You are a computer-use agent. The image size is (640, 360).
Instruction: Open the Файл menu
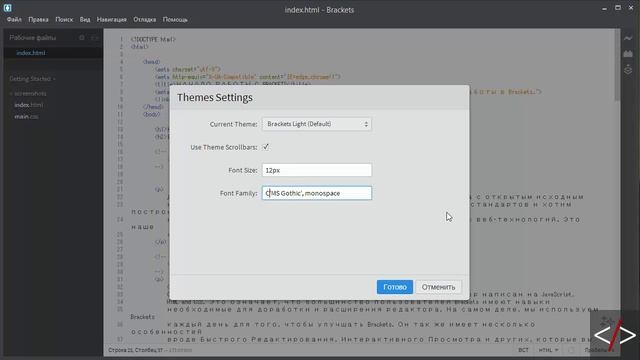[x=14, y=19]
